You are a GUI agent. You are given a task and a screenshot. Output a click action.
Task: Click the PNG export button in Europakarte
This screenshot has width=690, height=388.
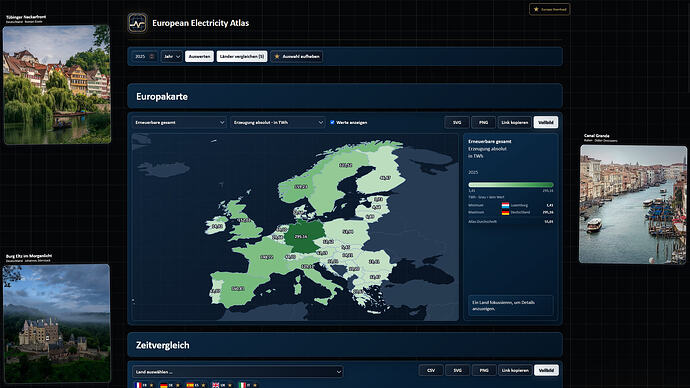483,122
